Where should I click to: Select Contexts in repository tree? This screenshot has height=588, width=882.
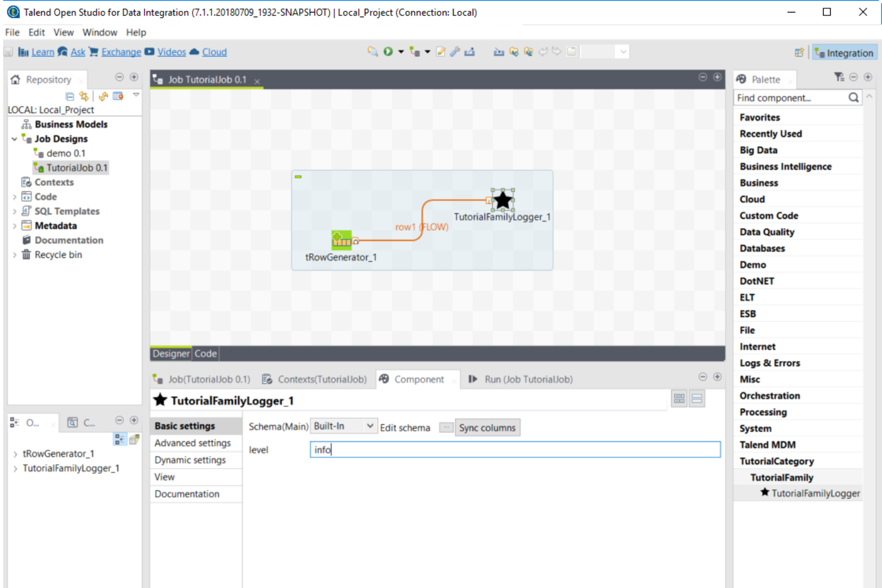(54, 182)
